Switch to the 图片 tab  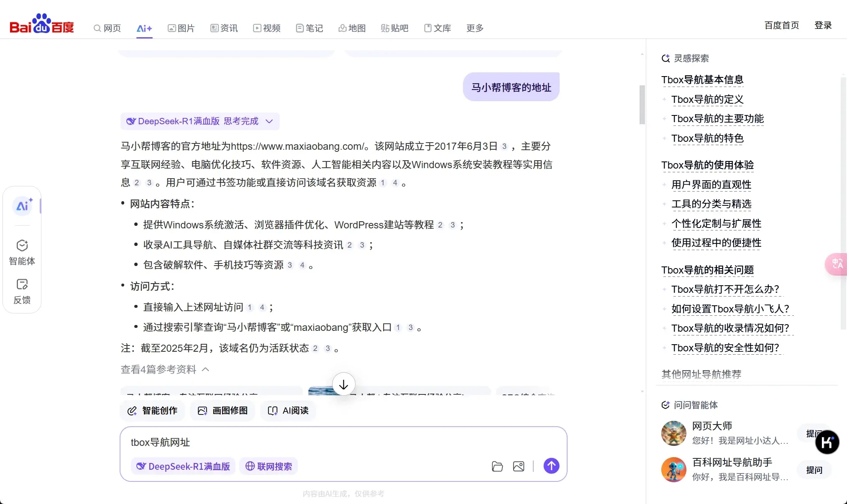pyautogui.click(x=181, y=28)
